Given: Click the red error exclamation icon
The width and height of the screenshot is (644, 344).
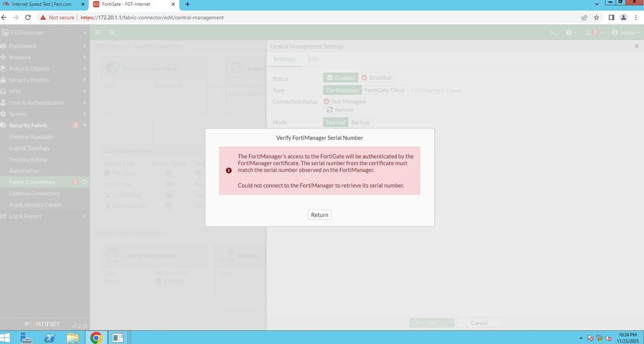Looking at the screenshot, I should [x=229, y=170].
